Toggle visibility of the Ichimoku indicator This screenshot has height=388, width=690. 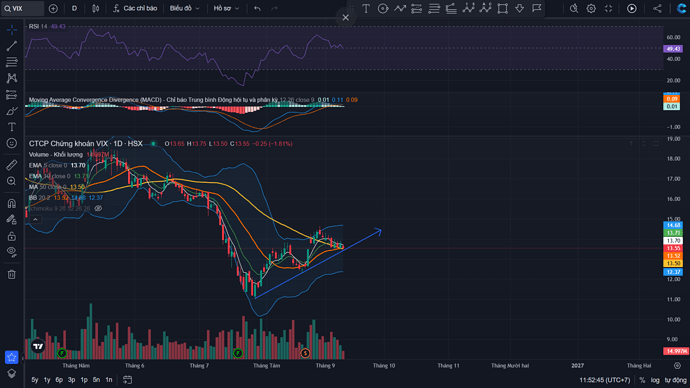98,209
